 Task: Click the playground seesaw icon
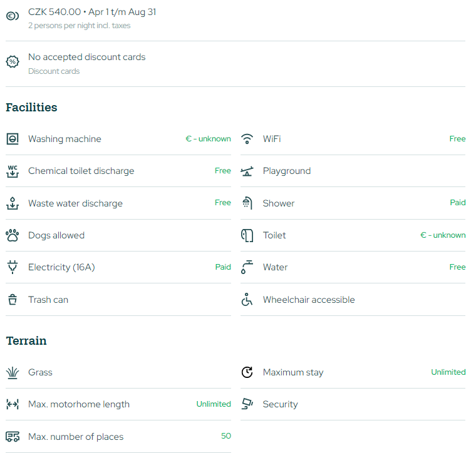(x=247, y=171)
